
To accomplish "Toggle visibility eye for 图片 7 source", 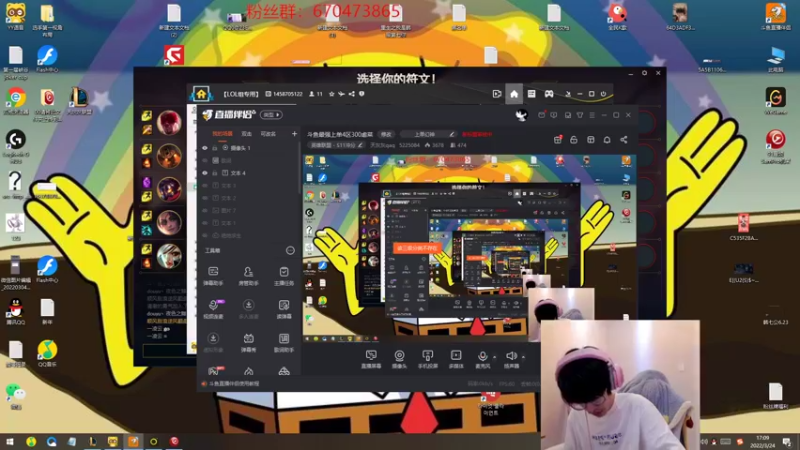I will pos(205,210).
